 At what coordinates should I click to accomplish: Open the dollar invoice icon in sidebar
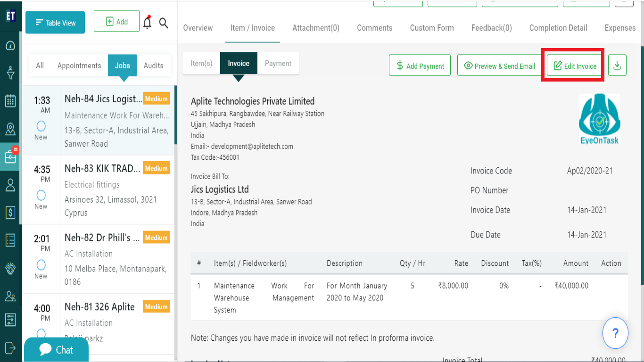[10, 213]
